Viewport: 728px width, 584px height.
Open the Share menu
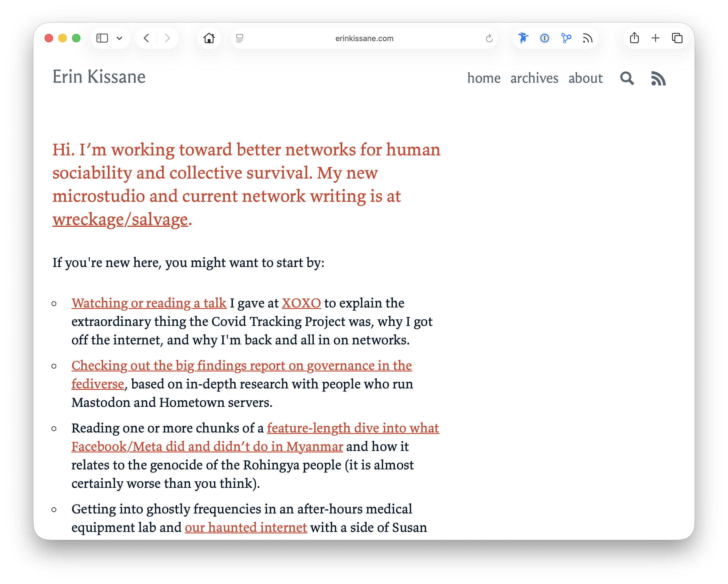tap(634, 38)
